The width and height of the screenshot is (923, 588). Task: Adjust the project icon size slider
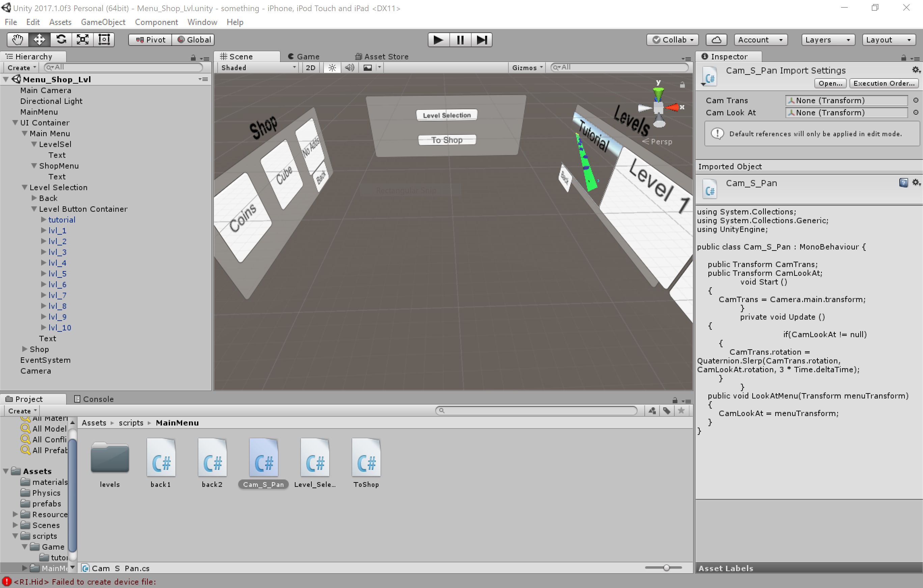coord(666,568)
